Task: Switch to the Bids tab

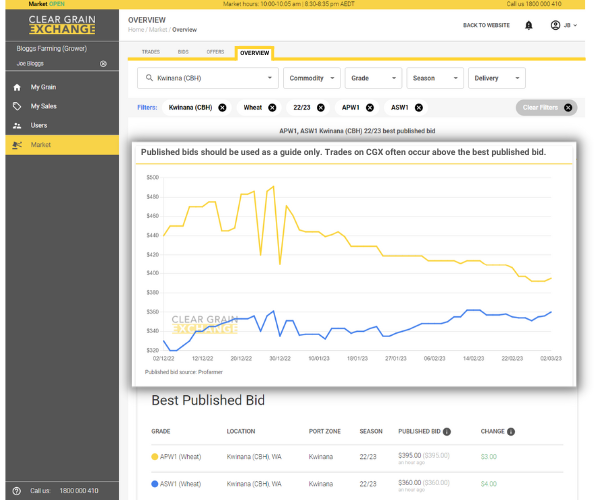Action: coord(183,52)
